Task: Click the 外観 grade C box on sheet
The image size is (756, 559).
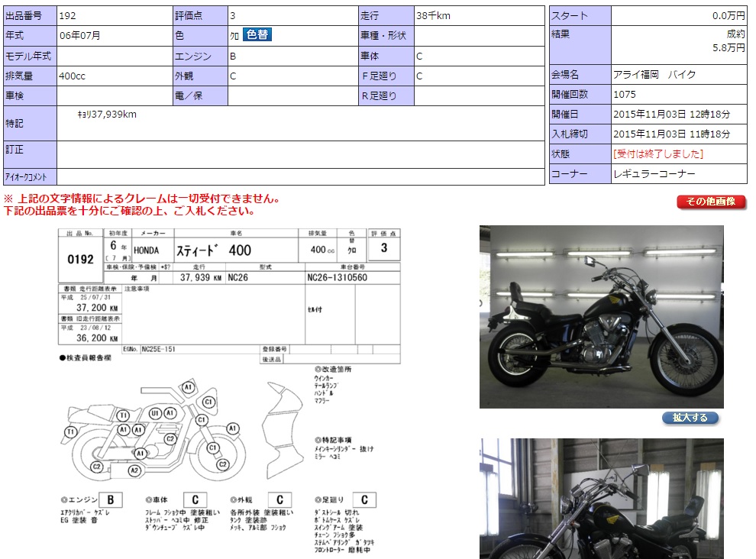Action: (x=279, y=501)
